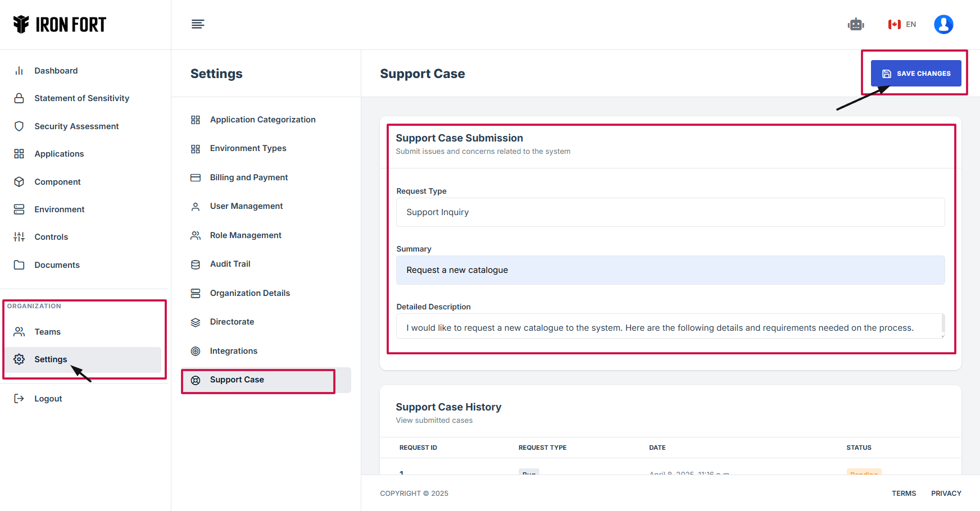Image resolution: width=980 pixels, height=511 pixels.
Task: Click the user profile avatar
Action: 943,24
